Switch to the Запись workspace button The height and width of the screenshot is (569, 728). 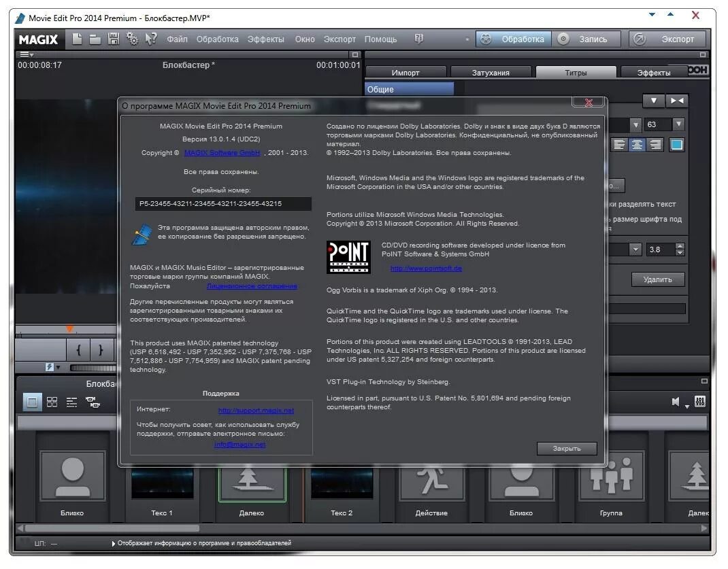click(x=586, y=39)
